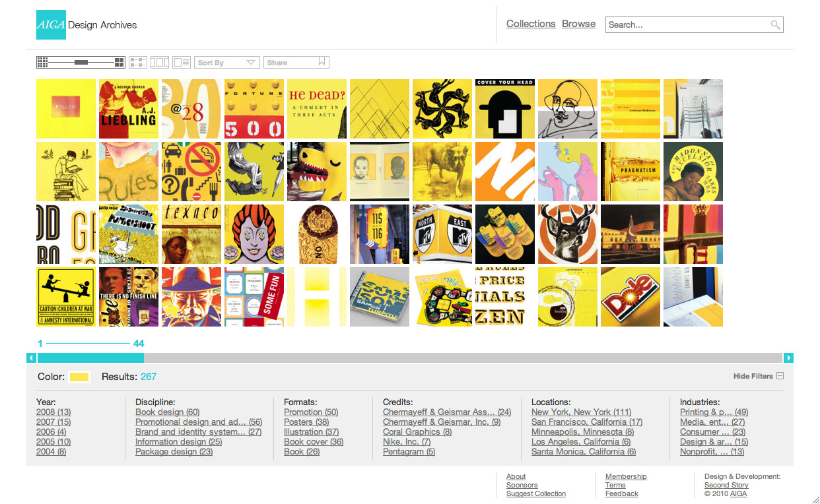The image size is (820, 504).
Task: Click the Share bookmark icon
Action: point(322,62)
